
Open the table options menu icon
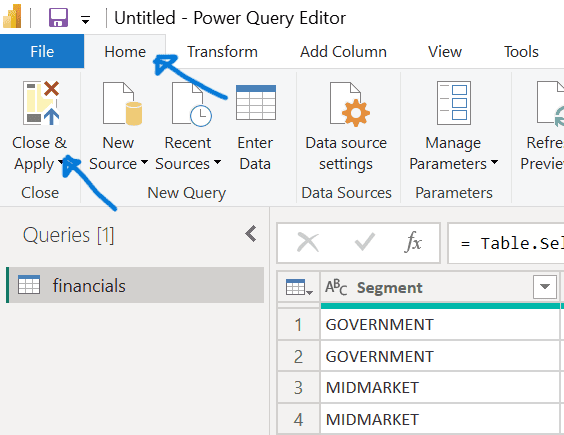point(299,287)
